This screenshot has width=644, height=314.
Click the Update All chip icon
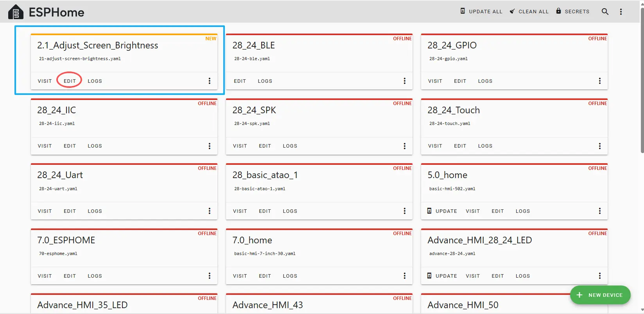point(463,11)
